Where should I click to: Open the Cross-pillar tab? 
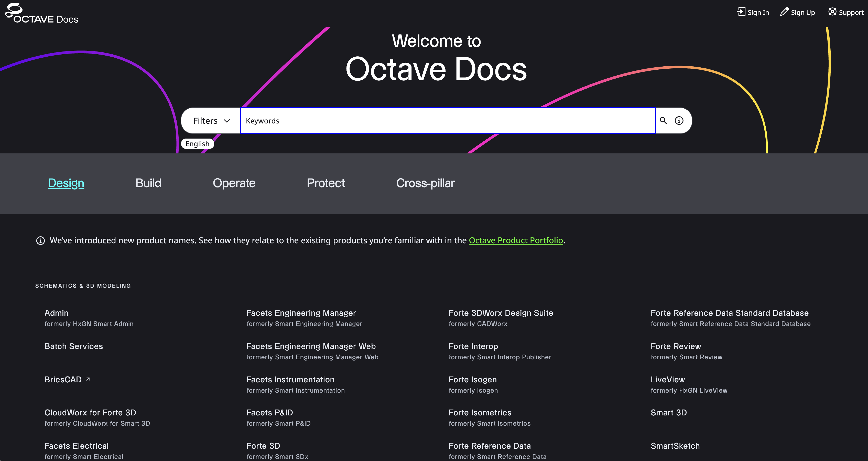coord(425,183)
